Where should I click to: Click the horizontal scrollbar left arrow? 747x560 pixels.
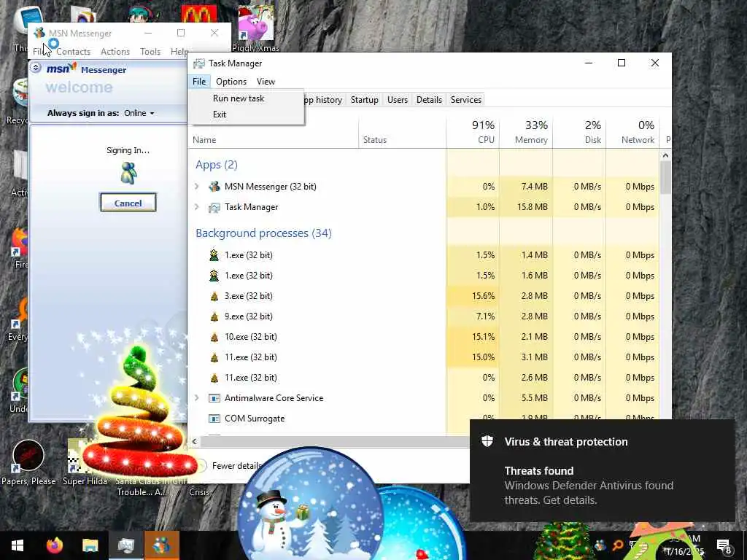point(194,441)
